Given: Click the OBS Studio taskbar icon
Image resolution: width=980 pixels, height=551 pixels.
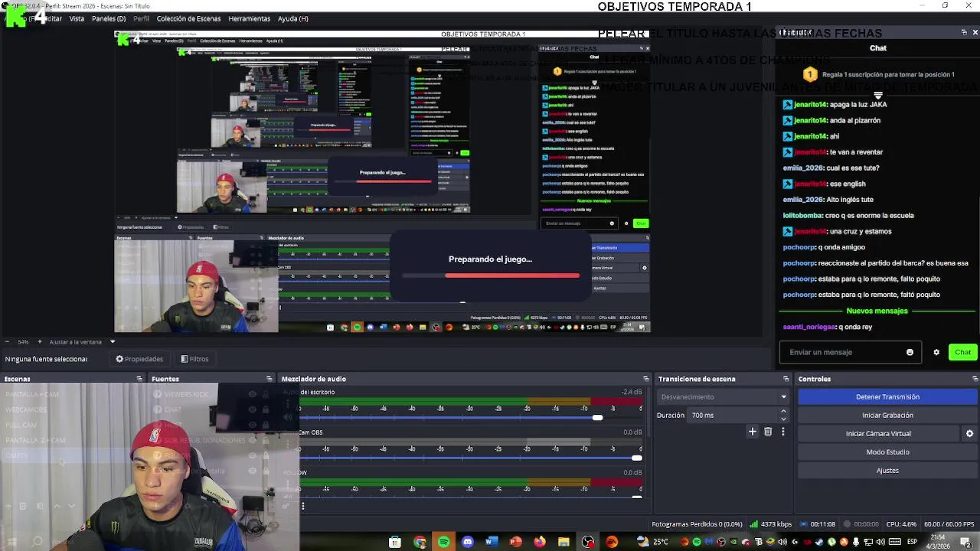Looking at the screenshot, I should click(x=587, y=542).
